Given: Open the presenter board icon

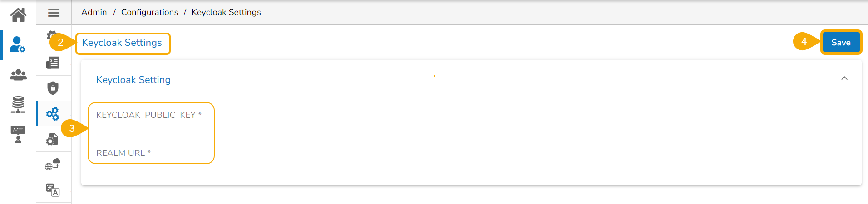Looking at the screenshot, I should point(18,135).
